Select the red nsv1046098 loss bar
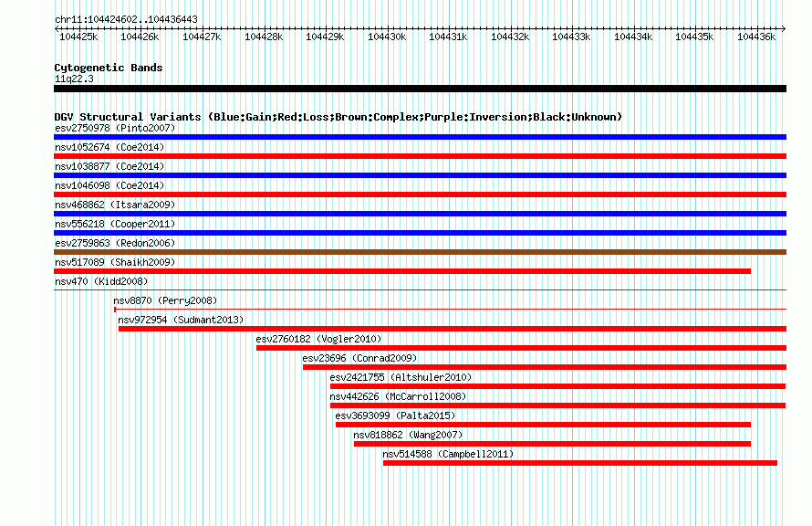This screenshot has width=812, height=526. click(420, 195)
